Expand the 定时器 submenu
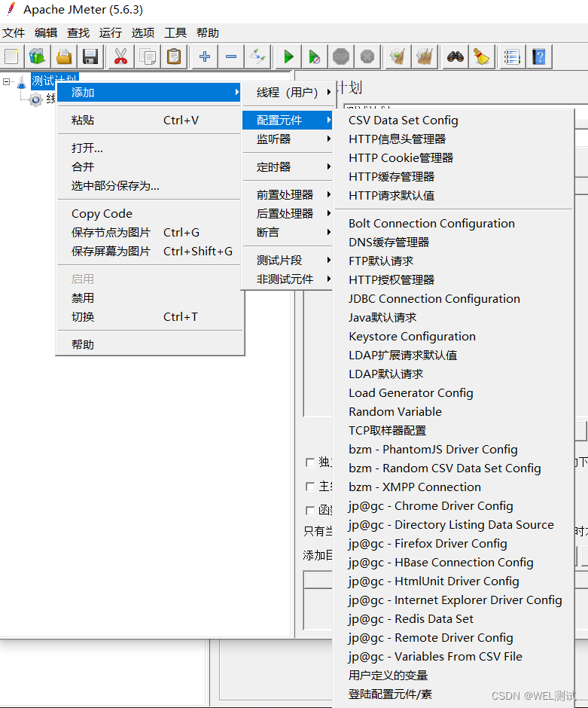 tap(288, 167)
